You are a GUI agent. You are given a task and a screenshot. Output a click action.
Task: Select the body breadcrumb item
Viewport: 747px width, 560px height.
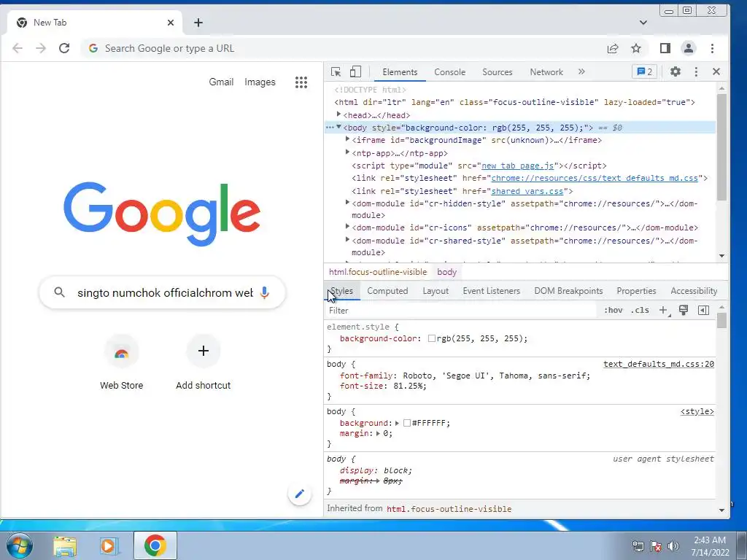pos(447,272)
